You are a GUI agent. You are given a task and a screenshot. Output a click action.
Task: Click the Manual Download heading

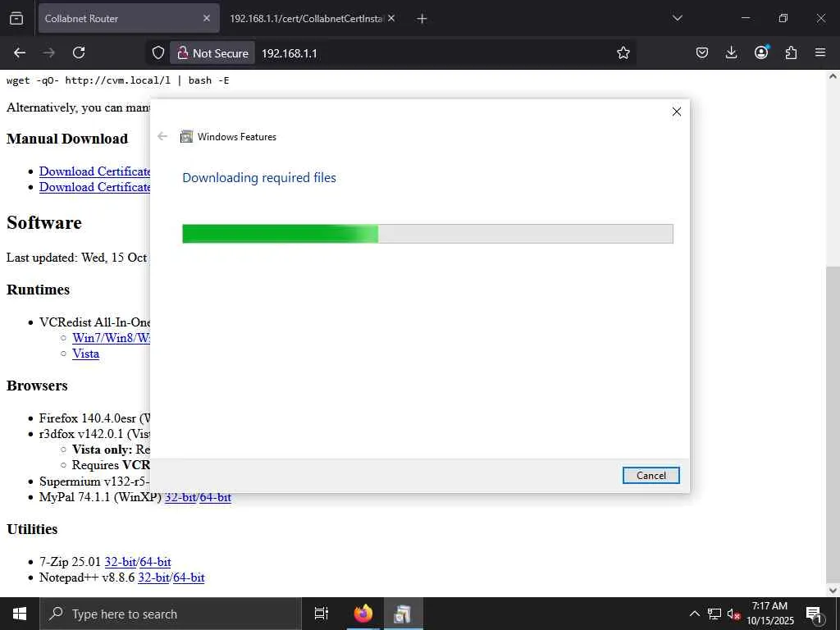coord(67,139)
